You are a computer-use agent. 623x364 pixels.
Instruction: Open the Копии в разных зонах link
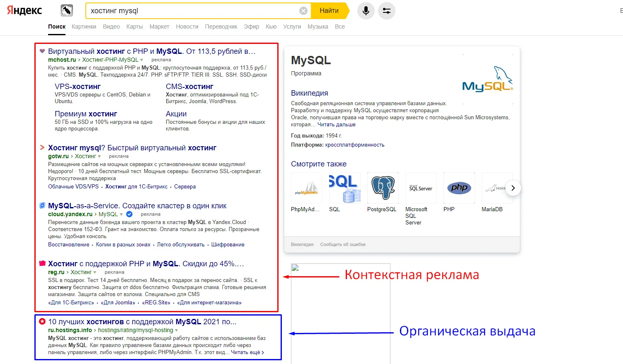pos(123,245)
